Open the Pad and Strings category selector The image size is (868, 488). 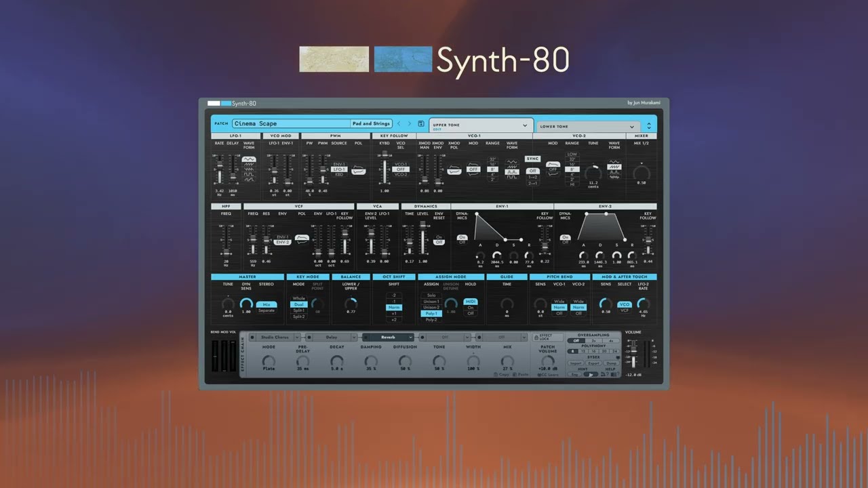coord(371,123)
